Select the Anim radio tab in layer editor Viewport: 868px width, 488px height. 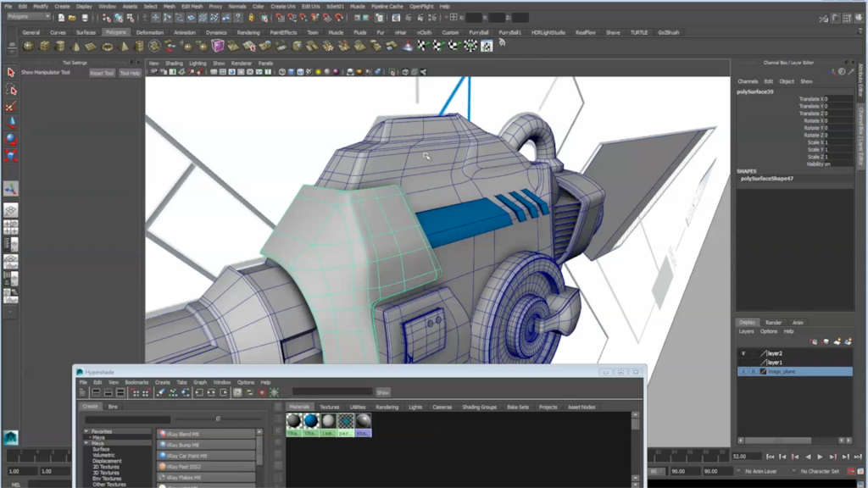[798, 323]
